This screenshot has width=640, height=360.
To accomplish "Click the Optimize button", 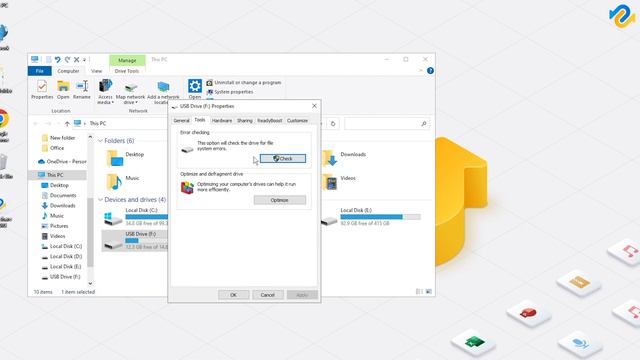I will pyautogui.click(x=280, y=200).
